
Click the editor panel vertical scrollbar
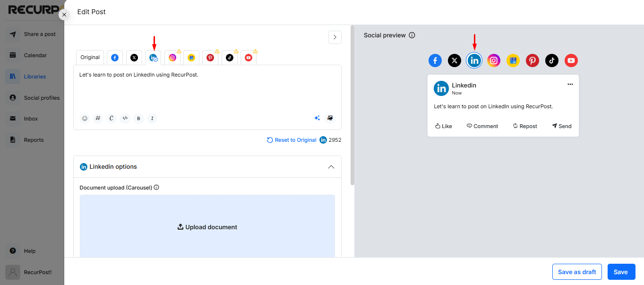pos(352,105)
